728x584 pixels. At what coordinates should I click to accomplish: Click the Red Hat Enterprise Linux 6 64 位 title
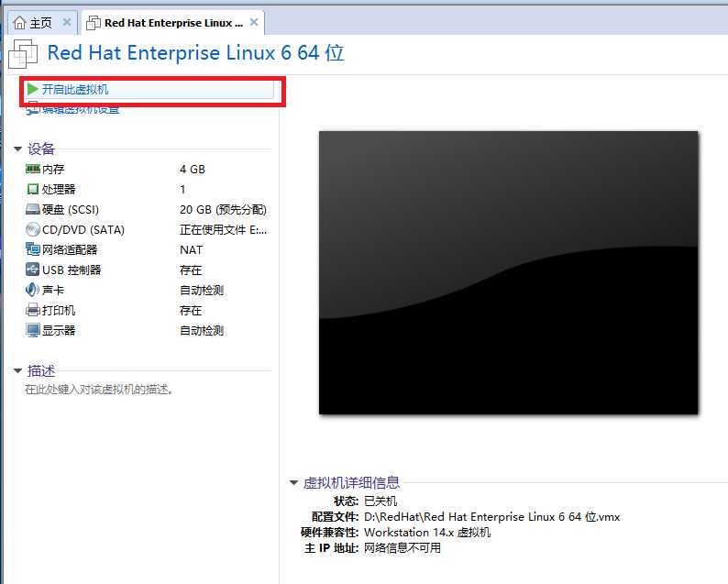coord(195,52)
